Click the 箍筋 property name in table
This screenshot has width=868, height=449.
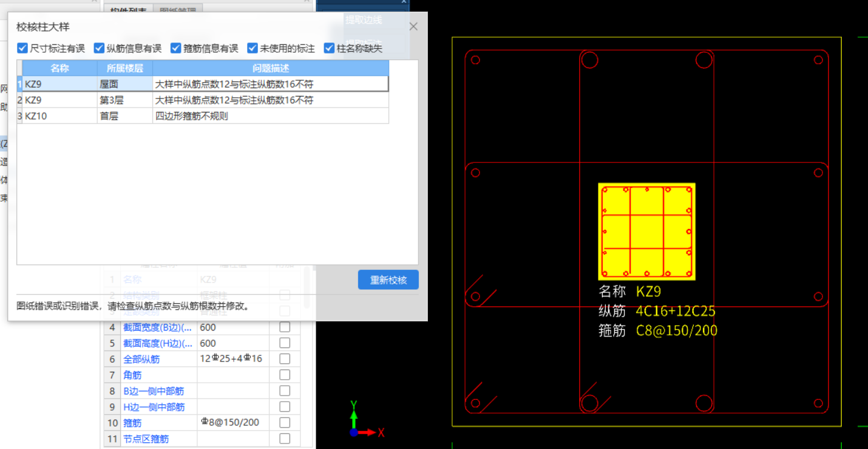tap(132, 422)
